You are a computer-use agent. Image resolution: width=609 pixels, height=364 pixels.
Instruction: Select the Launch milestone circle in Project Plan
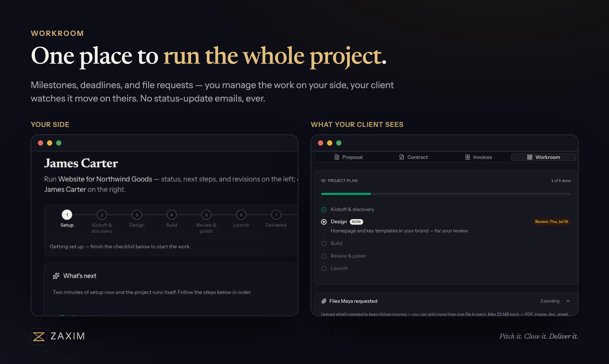pos(324,268)
